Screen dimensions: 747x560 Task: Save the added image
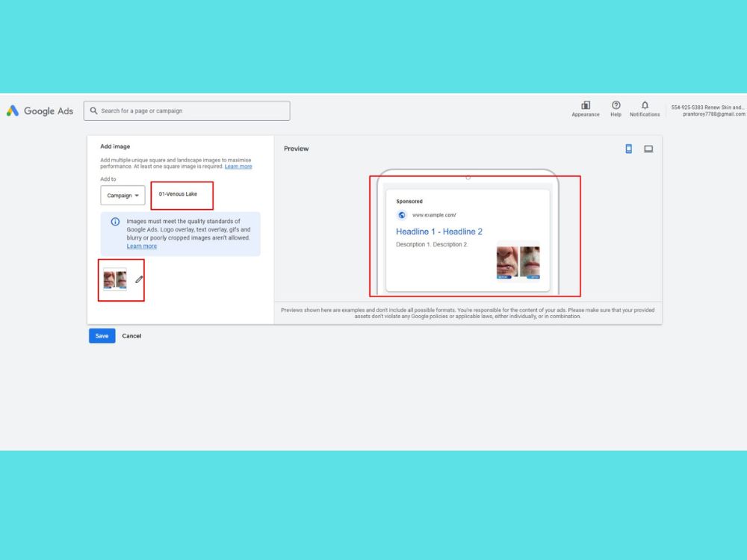tap(102, 336)
